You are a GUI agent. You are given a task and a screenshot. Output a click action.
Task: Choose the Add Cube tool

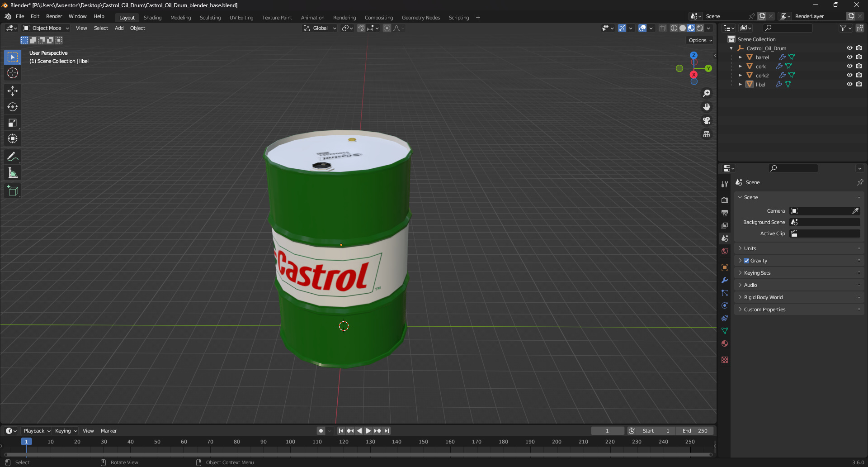[13, 191]
